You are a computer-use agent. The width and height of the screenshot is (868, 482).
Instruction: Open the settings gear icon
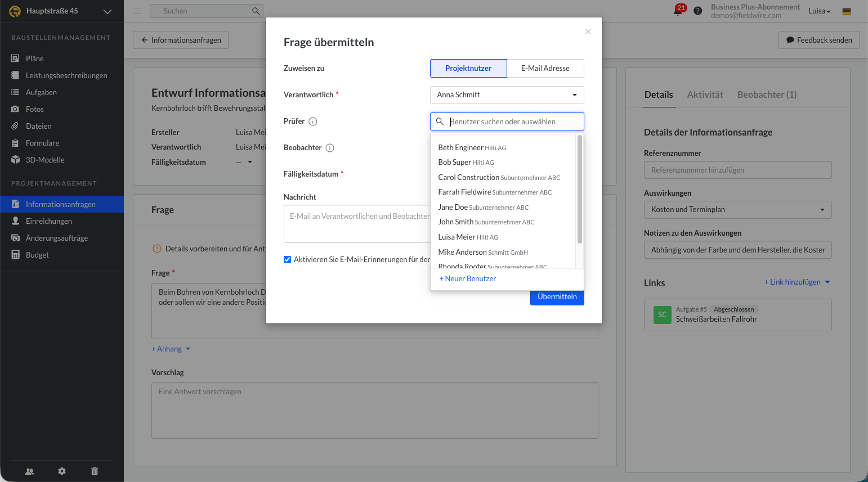(x=62, y=471)
